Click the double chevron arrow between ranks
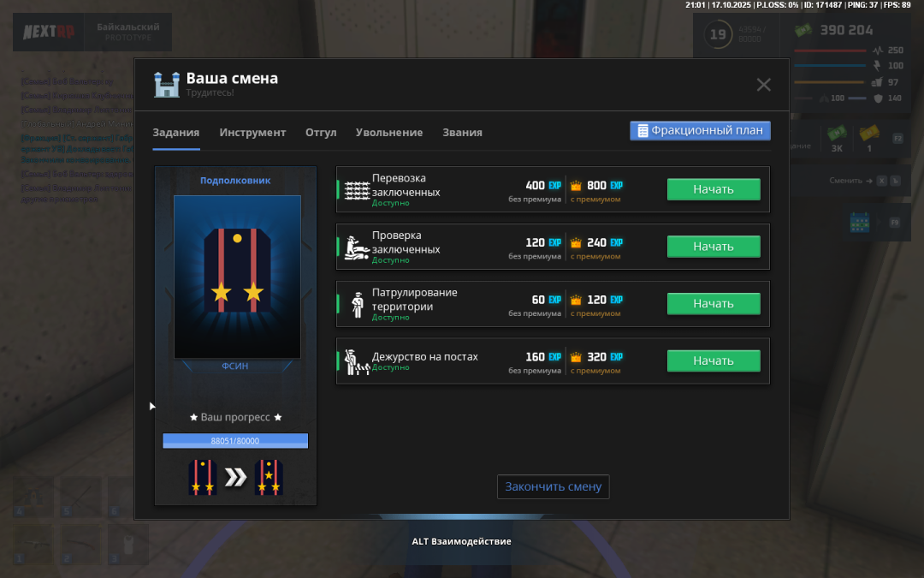 [x=235, y=478]
